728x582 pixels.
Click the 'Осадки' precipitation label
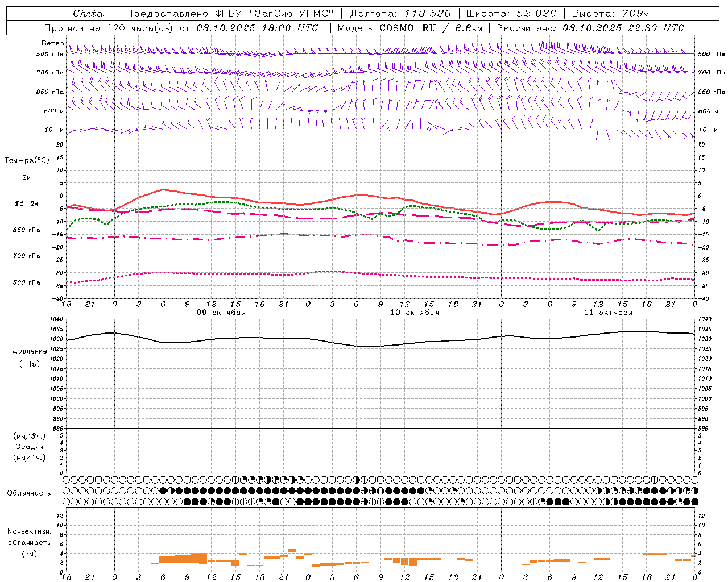point(30,447)
